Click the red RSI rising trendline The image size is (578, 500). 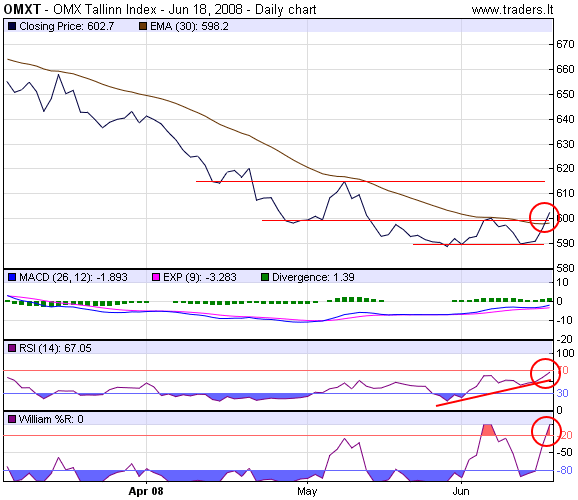click(x=494, y=393)
